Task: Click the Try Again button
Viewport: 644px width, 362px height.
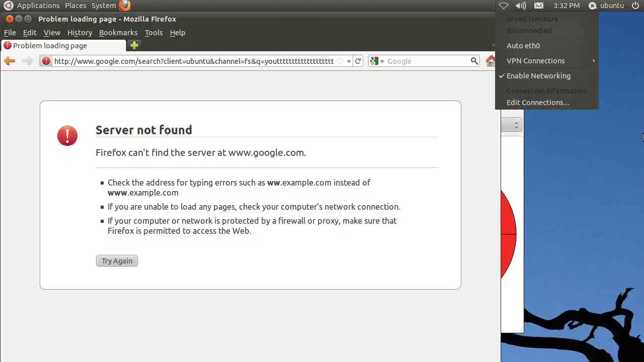Action: (117, 261)
